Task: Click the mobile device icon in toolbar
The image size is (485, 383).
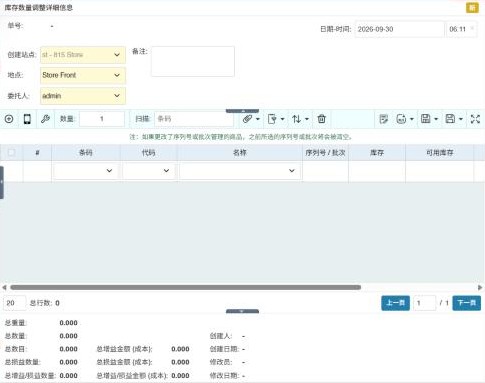Action: (27, 119)
